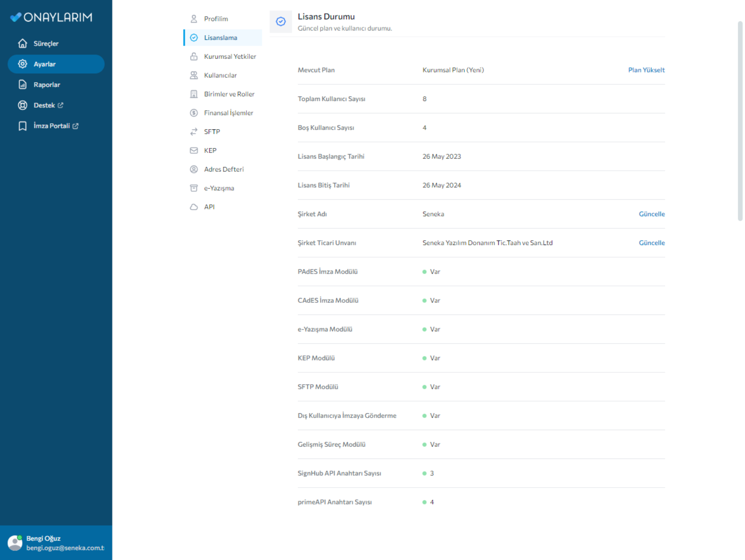Click the Süreçler home icon
This screenshot has width=745, height=560.
[x=23, y=44]
